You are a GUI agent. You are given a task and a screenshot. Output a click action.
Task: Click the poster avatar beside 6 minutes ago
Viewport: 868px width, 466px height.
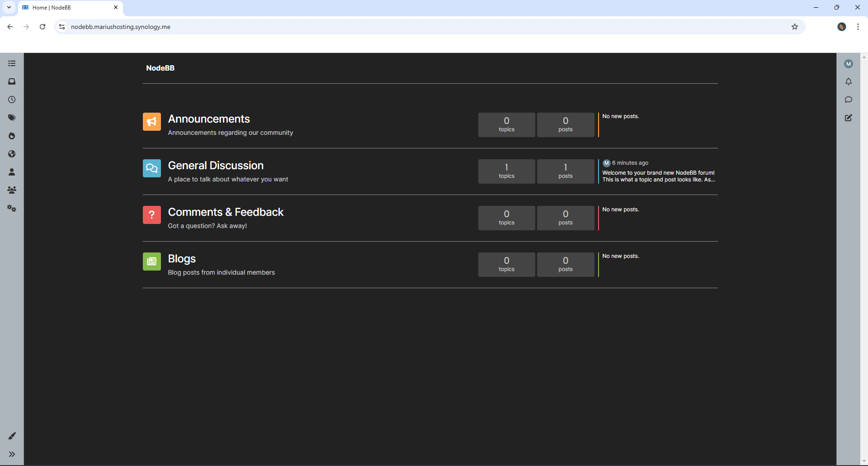point(607,163)
